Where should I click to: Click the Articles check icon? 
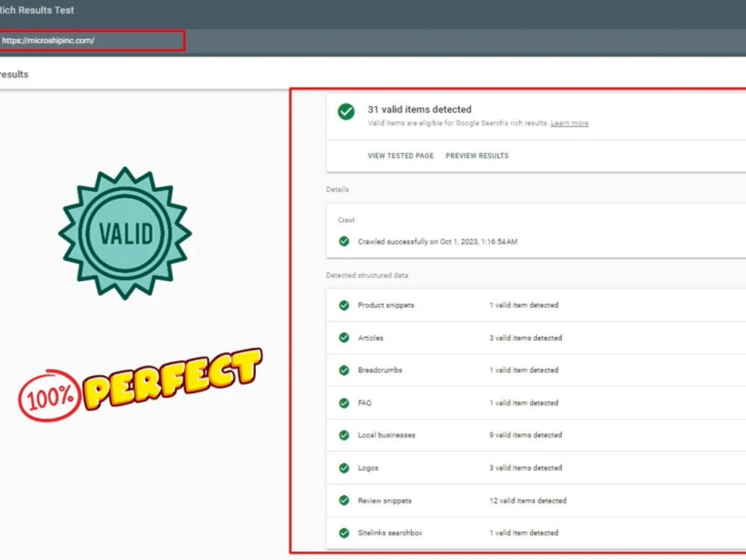click(344, 338)
